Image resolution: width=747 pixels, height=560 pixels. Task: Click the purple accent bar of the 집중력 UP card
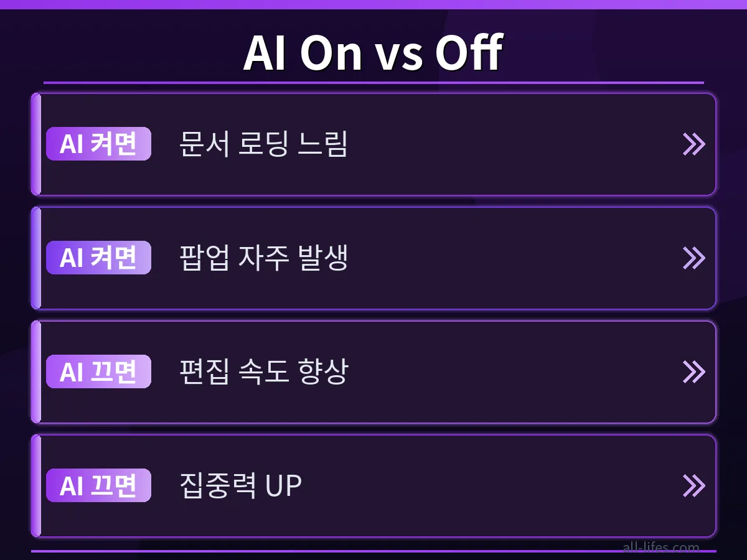coord(36,486)
